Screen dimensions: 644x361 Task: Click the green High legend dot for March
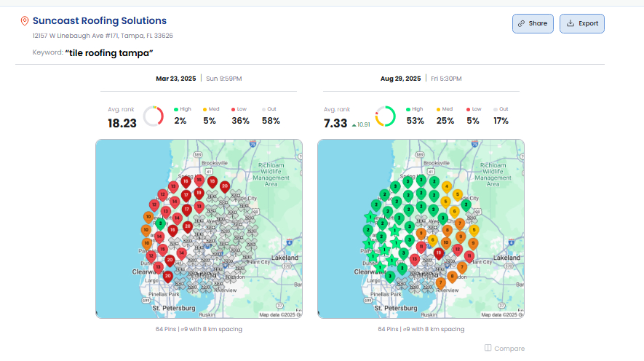[x=177, y=109]
